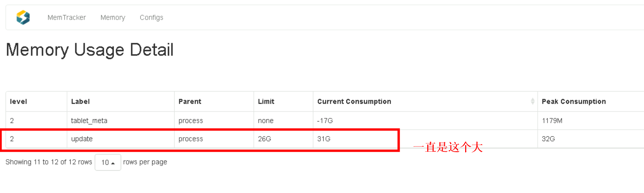Screen dimensions: 644x193
Task: Click the StarRocks logo icon
Action: [23, 17]
